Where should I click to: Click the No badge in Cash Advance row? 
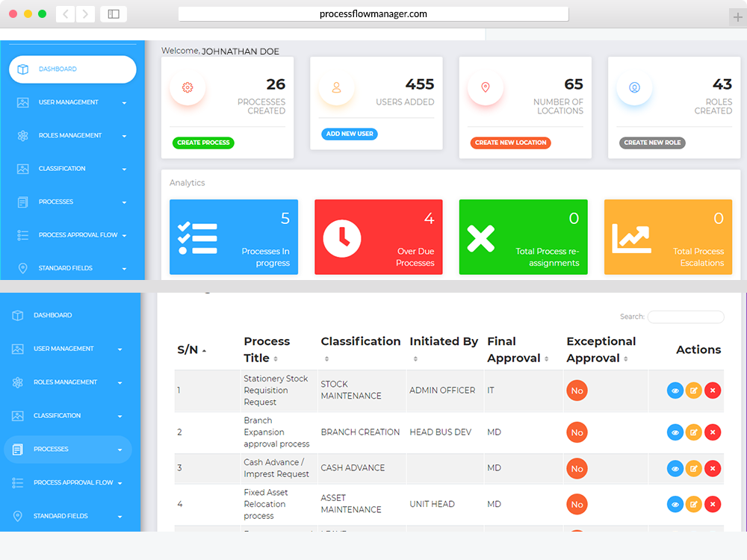pos(577,469)
